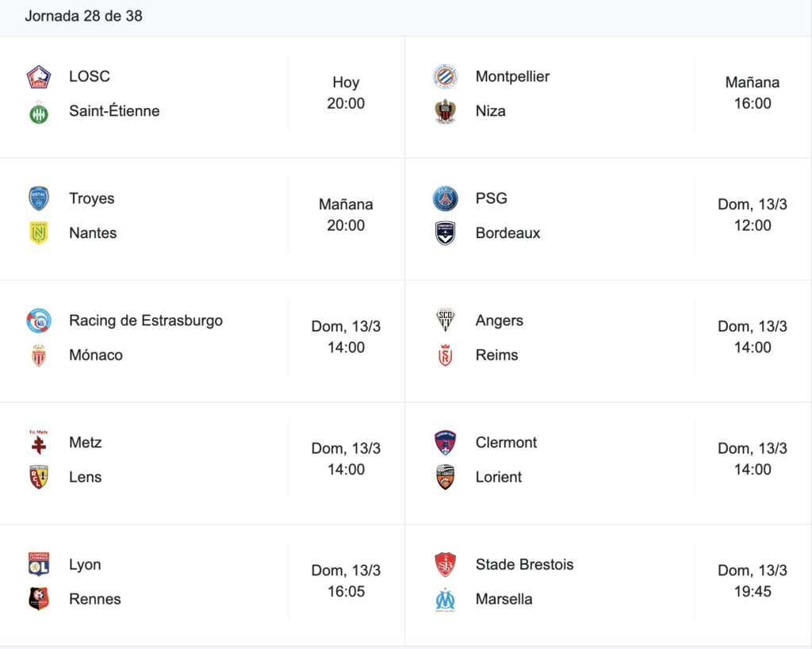812x649 pixels.
Task: Click the Nantes yellow crest
Action: pos(39,233)
